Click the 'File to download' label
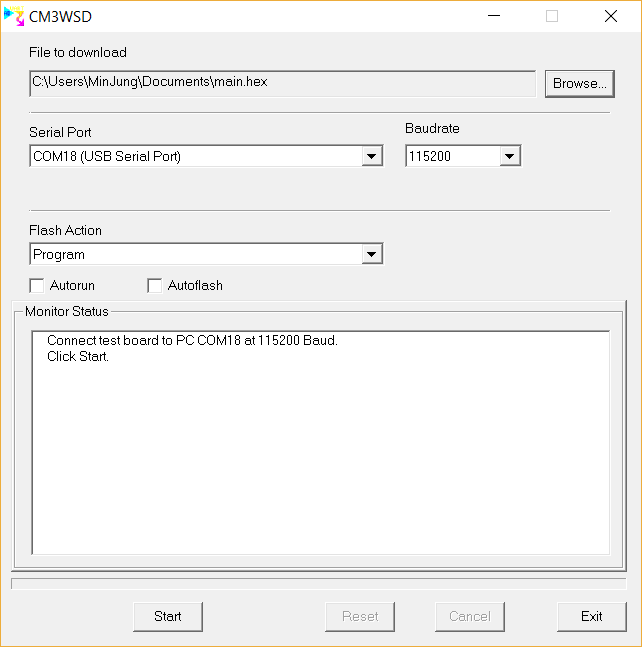This screenshot has width=642, height=647. click(78, 52)
